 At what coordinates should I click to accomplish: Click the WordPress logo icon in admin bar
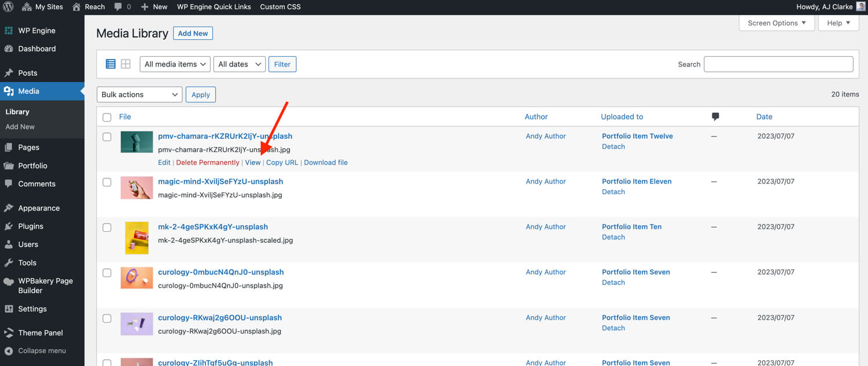(8, 7)
